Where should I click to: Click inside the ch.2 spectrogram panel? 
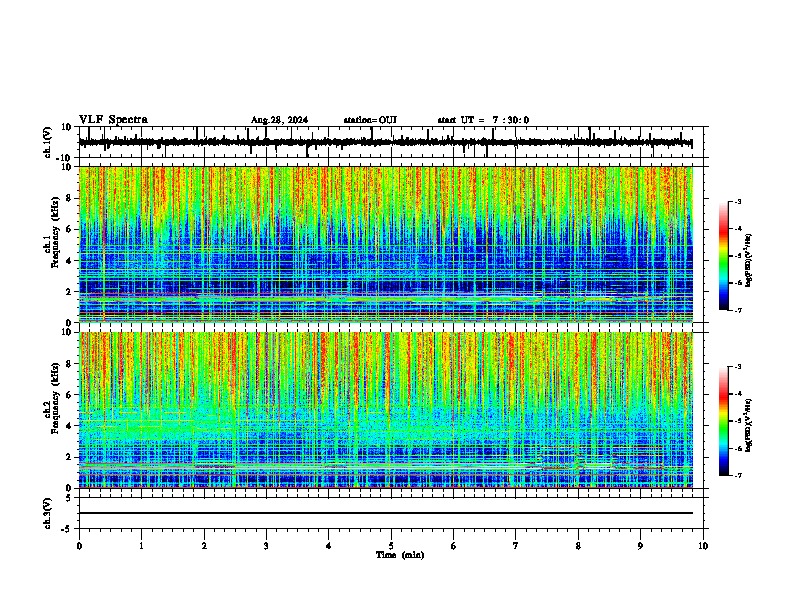tap(385, 410)
